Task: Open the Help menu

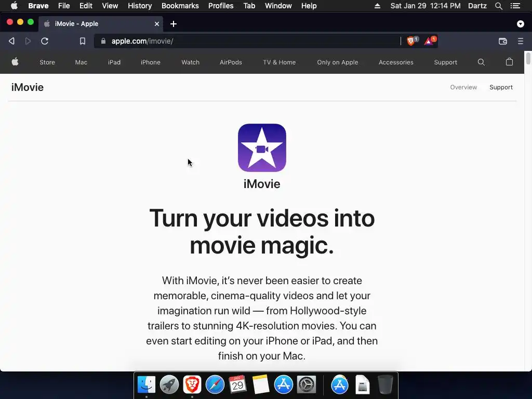Action: [309, 6]
